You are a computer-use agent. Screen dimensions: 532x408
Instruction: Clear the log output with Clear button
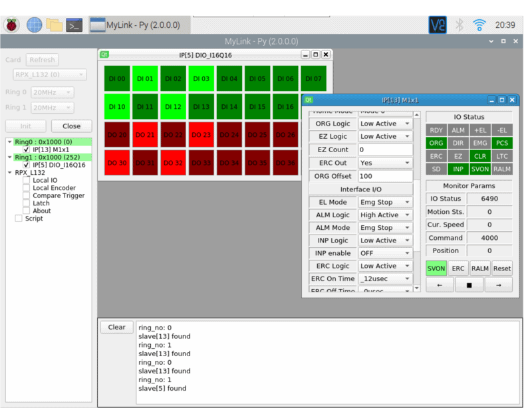tap(117, 328)
